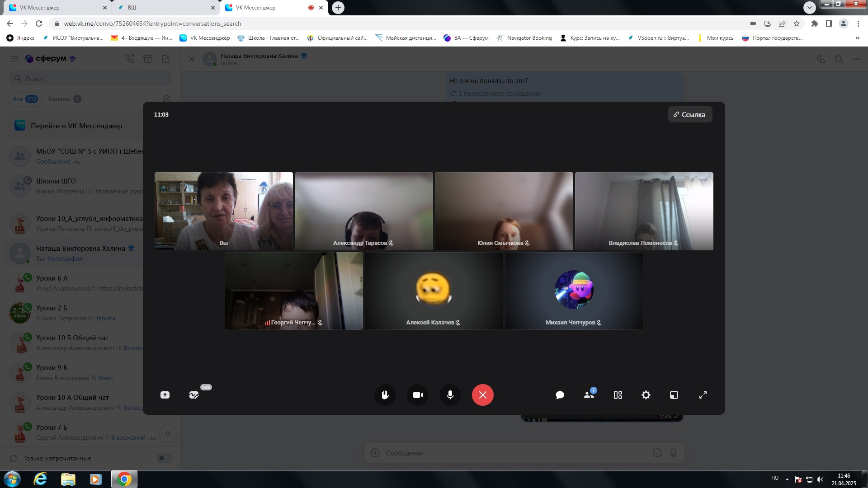Minimize call to picture-in-picture
This screenshot has width=868, height=488.
pyautogui.click(x=674, y=395)
